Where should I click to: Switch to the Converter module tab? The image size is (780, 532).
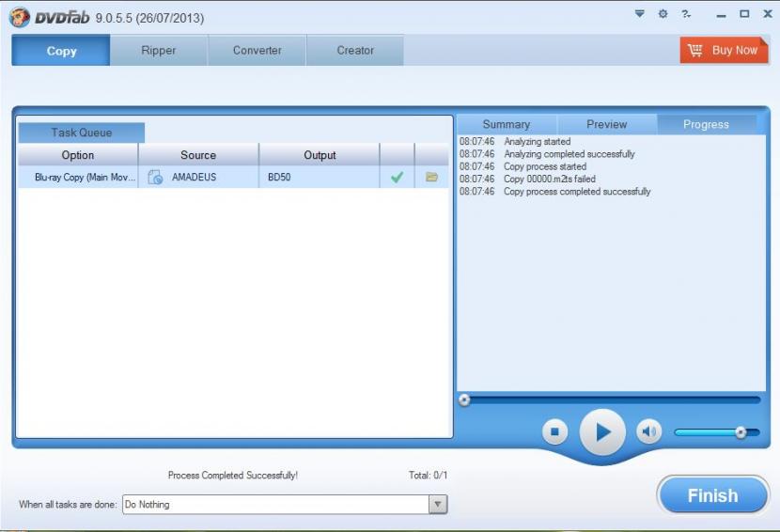pyautogui.click(x=257, y=50)
